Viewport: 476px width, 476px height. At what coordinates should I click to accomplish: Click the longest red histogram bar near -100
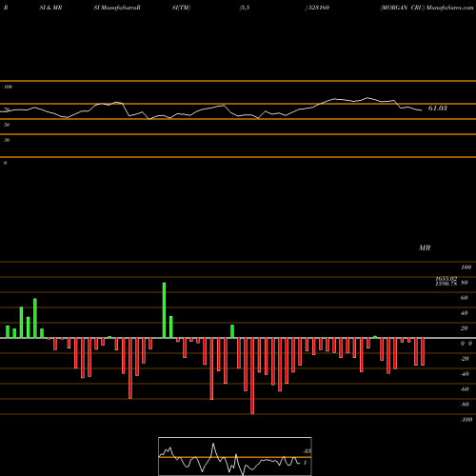pyautogui.click(x=252, y=376)
